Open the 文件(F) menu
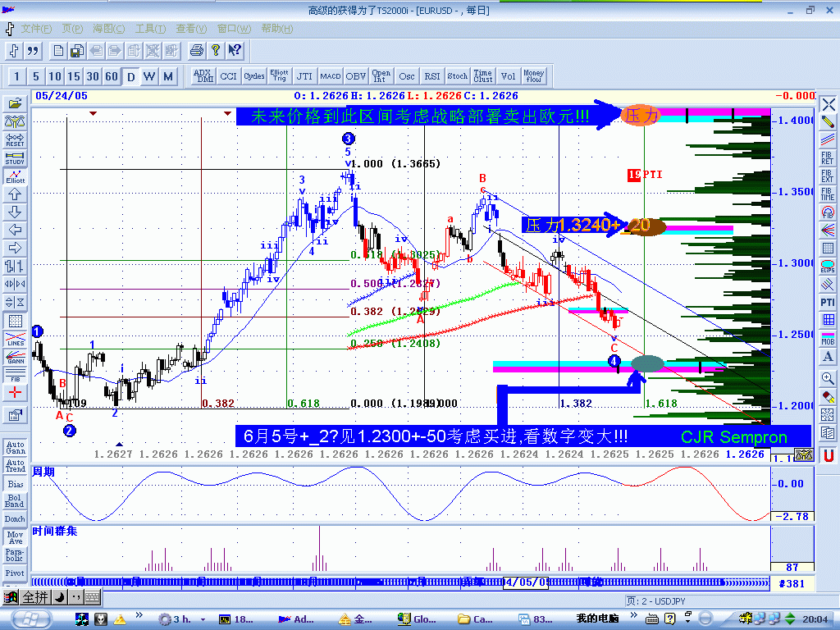Image resolution: width=840 pixels, height=630 pixels. [x=36, y=29]
